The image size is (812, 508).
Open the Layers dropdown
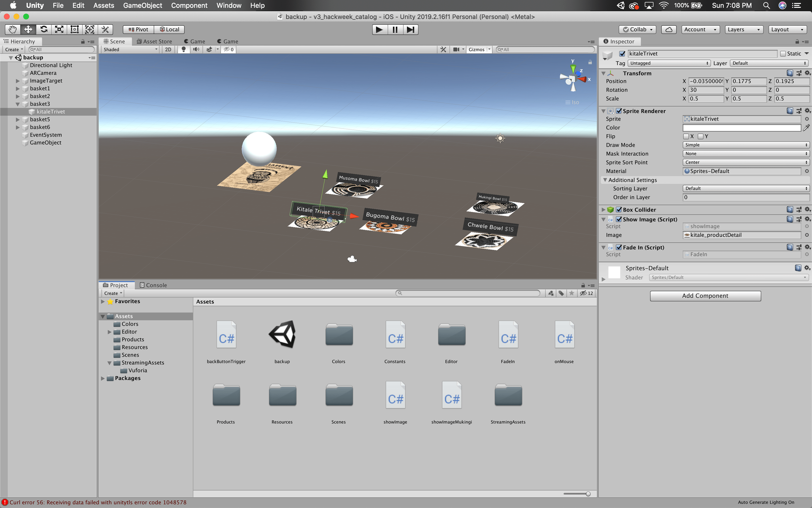click(x=743, y=30)
